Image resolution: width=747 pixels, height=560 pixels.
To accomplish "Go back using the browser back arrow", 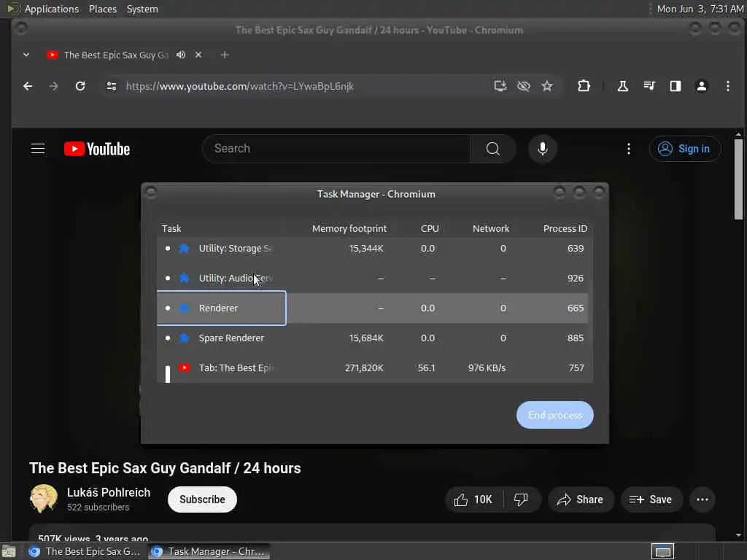I will click(28, 86).
